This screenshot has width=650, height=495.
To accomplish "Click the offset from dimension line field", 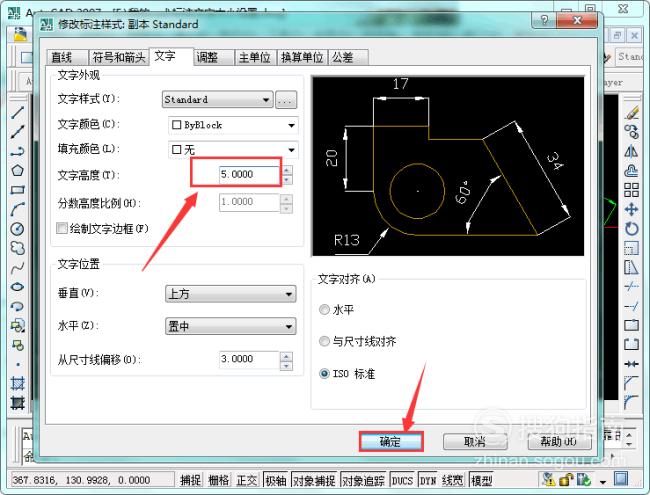I will (250, 359).
